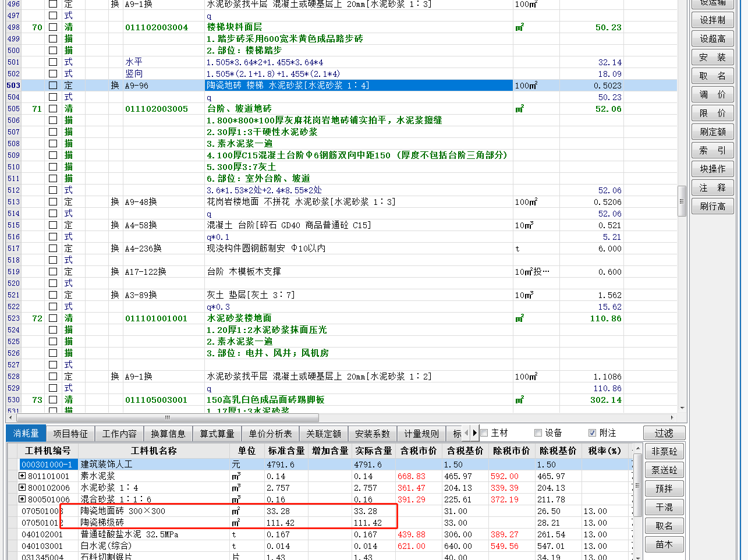
Task: Open the 消耗量 tab
Action: click(x=26, y=434)
